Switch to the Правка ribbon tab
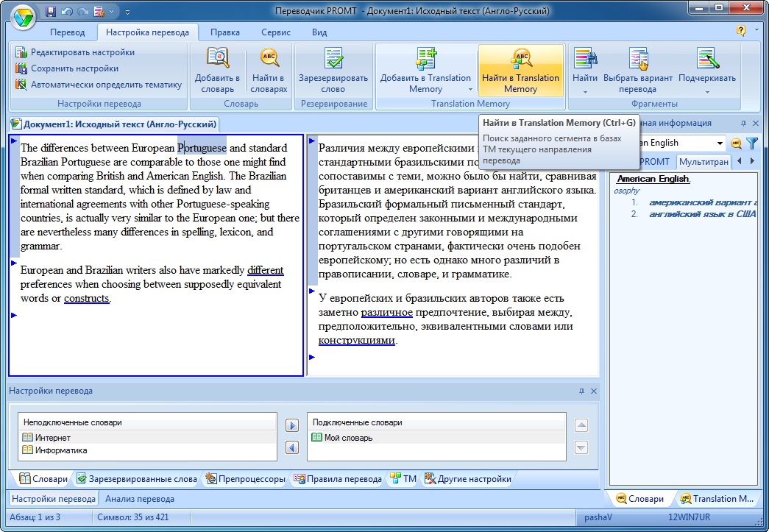 point(224,32)
